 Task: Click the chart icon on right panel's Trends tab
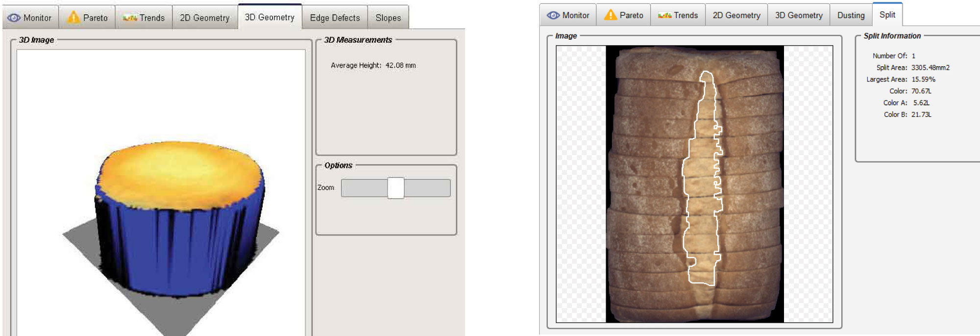coord(664,16)
